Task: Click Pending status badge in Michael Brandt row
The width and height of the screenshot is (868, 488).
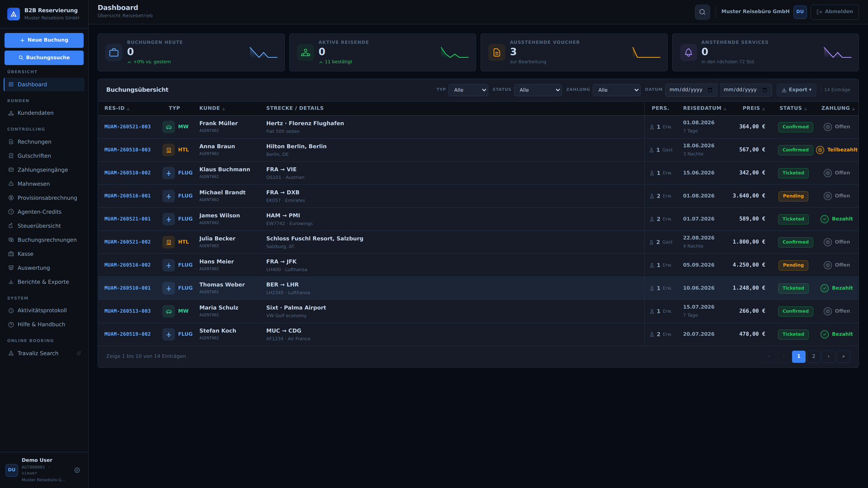Action: pyautogui.click(x=793, y=196)
